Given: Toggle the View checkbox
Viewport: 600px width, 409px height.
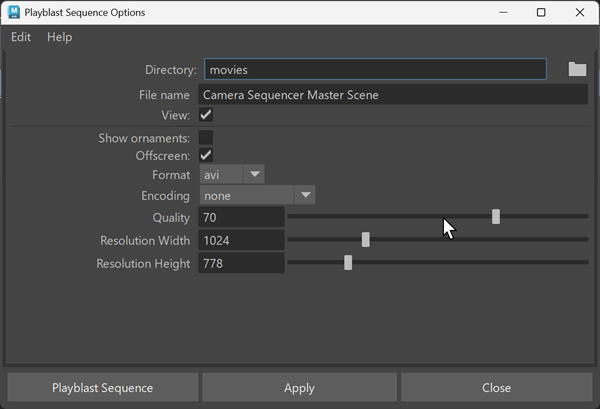Looking at the screenshot, I should coord(206,115).
